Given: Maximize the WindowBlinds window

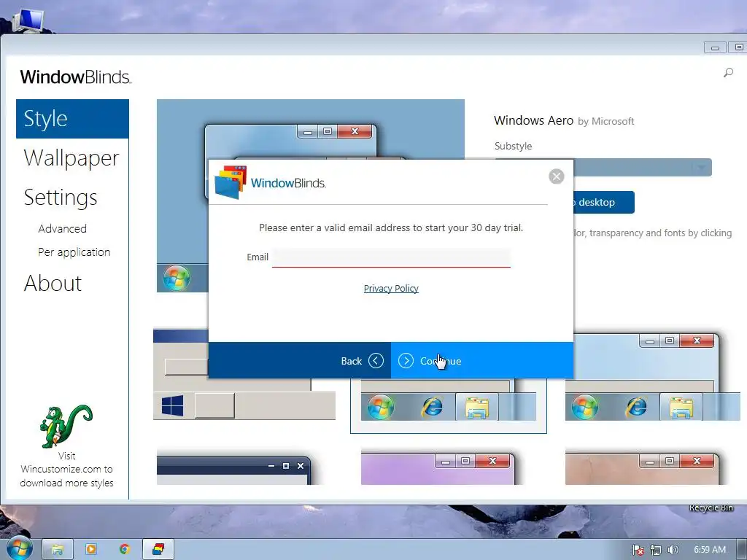Looking at the screenshot, I should coord(738,47).
